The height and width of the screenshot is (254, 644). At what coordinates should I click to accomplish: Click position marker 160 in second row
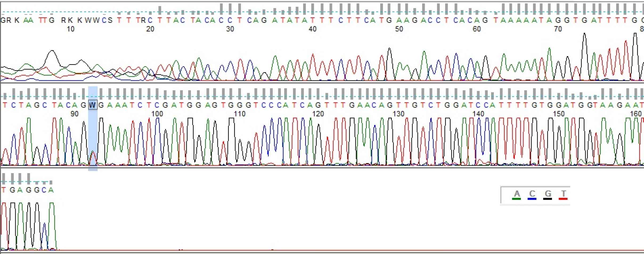(x=635, y=114)
